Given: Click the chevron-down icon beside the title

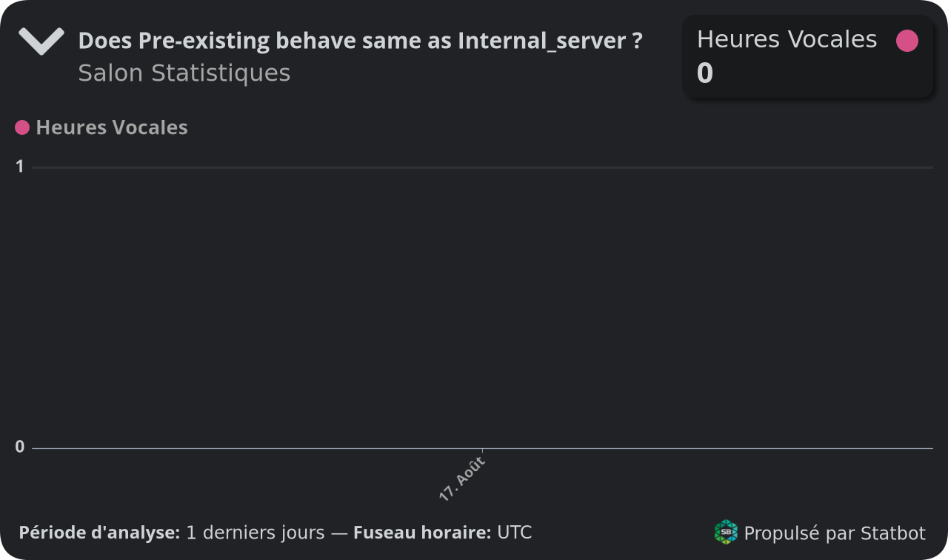Looking at the screenshot, I should [41, 41].
